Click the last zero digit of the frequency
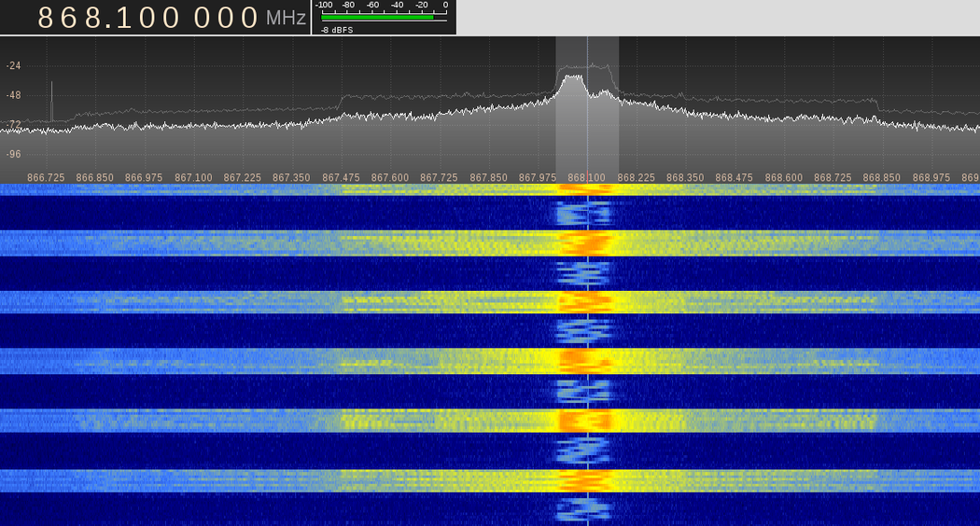This screenshot has width=980, height=526. pos(249,18)
